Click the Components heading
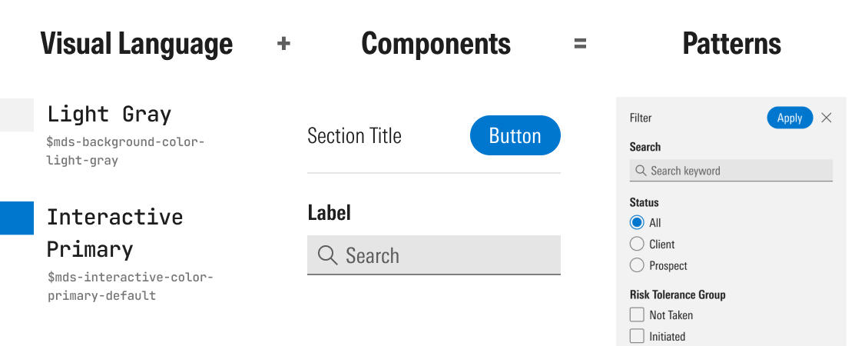Viewport: 868px width, 346px height. point(436,44)
